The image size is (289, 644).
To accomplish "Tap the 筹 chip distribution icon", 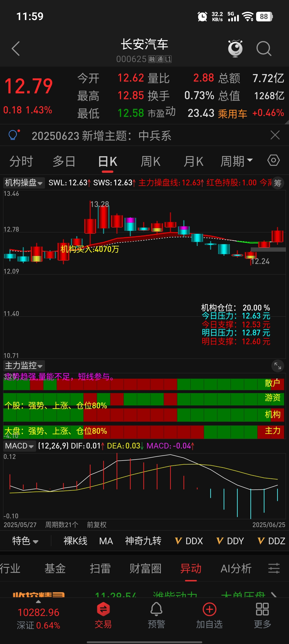I will (x=278, y=183).
